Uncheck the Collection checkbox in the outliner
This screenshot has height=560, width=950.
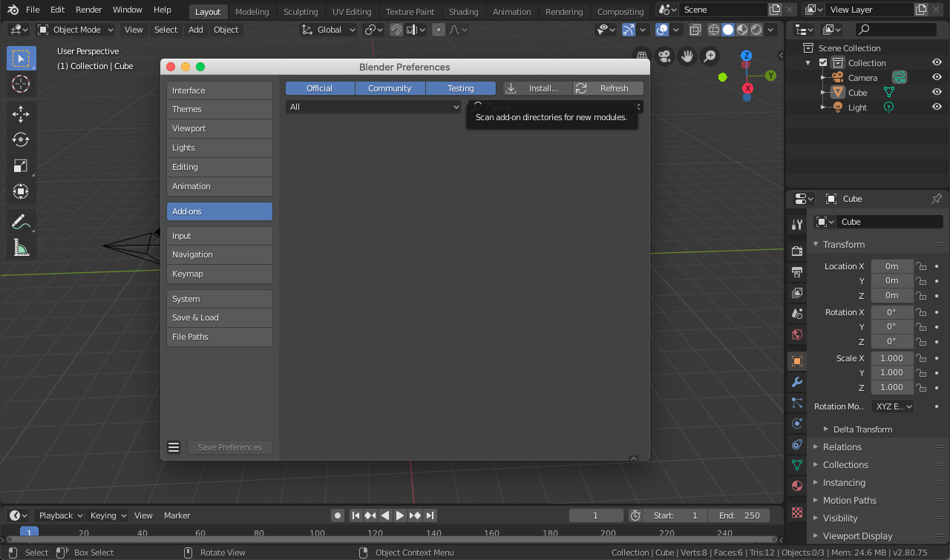click(x=823, y=63)
